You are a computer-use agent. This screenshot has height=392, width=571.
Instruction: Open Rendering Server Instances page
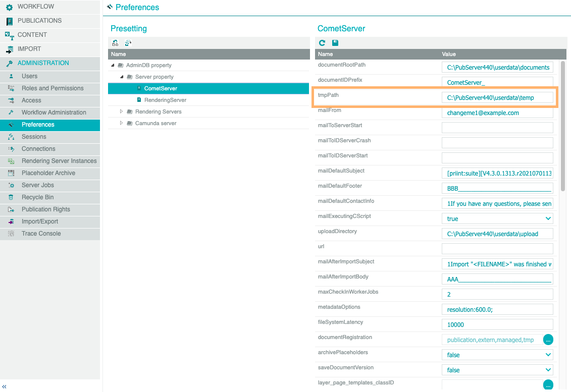pos(59,161)
